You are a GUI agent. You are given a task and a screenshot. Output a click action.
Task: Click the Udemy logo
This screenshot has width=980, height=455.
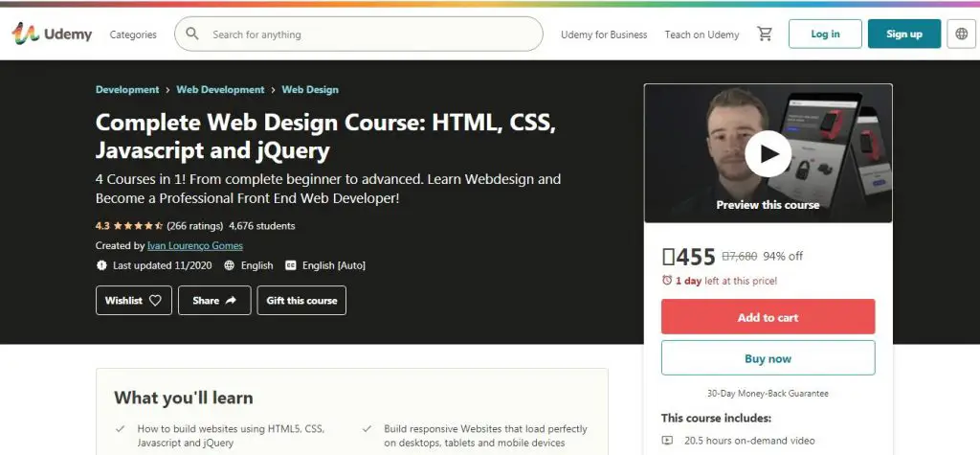pyautogui.click(x=52, y=34)
